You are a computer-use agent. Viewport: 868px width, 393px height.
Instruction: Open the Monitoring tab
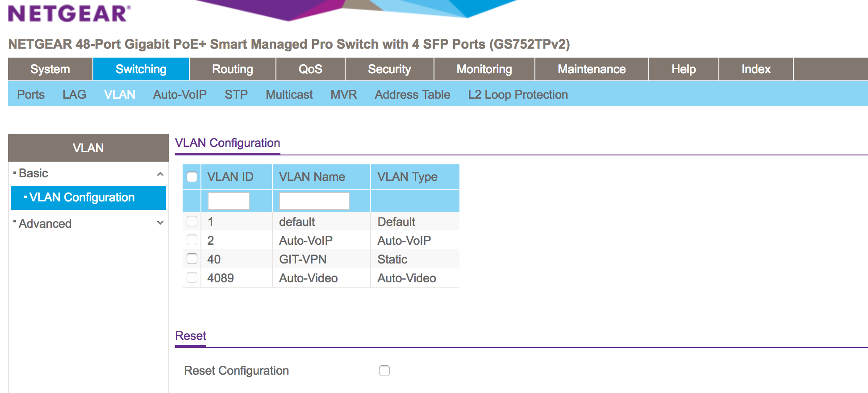(x=484, y=69)
